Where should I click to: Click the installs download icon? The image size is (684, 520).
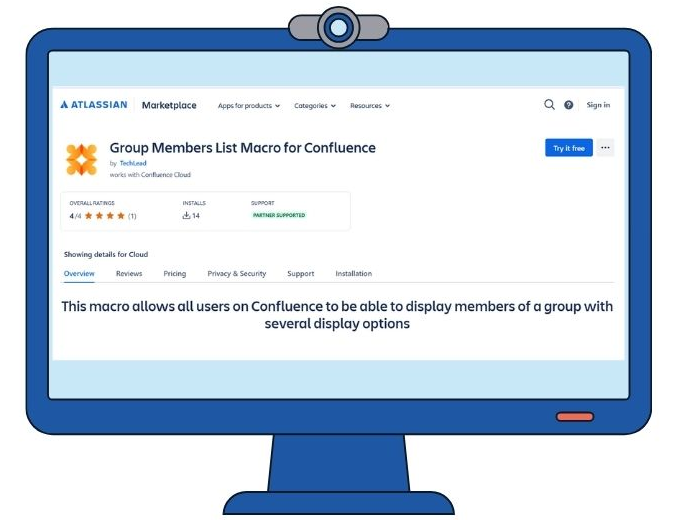point(186,216)
